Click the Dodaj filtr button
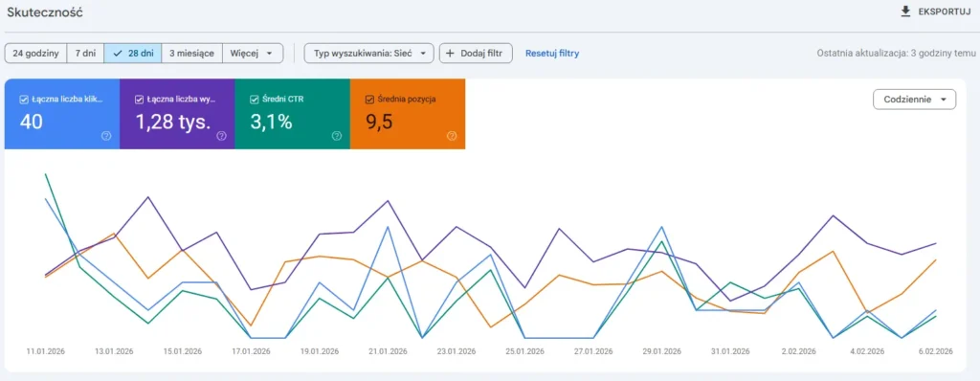This screenshot has height=381, width=980. (477, 54)
